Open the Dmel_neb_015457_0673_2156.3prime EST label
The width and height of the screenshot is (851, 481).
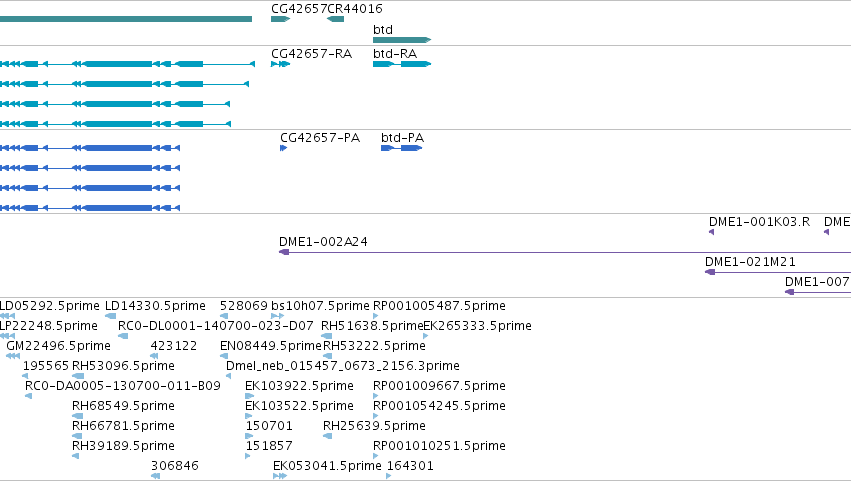[343, 366]
